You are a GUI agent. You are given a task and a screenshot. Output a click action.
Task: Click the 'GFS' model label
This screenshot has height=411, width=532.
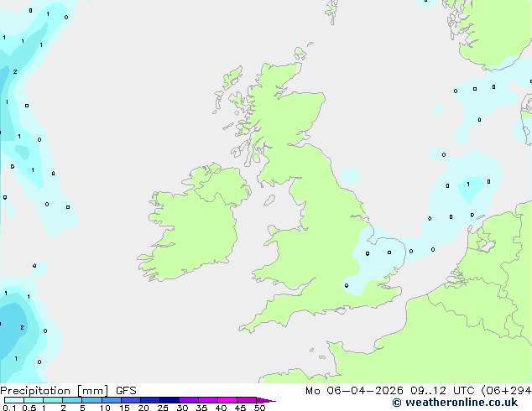(126, 391)
